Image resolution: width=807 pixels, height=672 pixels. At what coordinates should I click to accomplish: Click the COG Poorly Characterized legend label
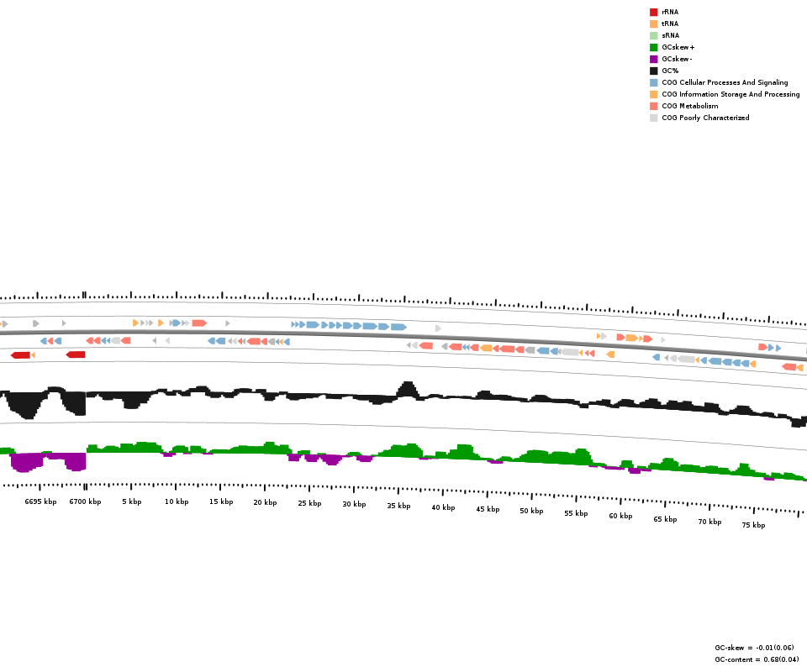pos(705,118)
